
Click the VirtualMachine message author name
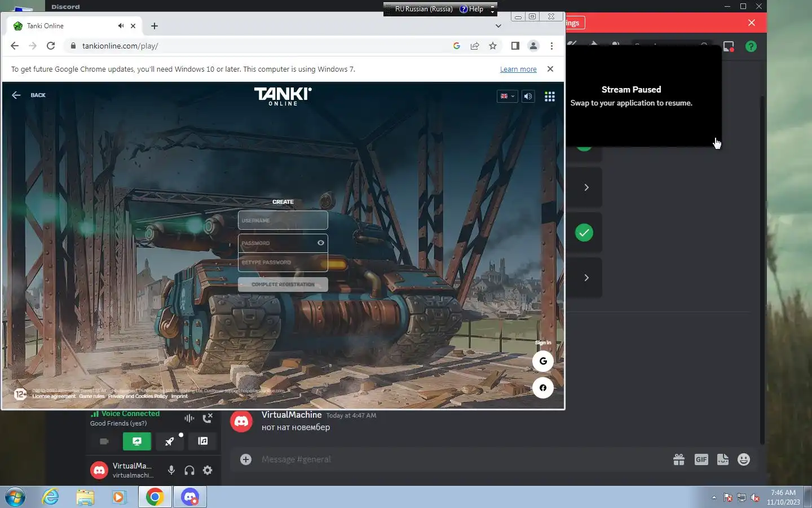(x=292, y=415)
